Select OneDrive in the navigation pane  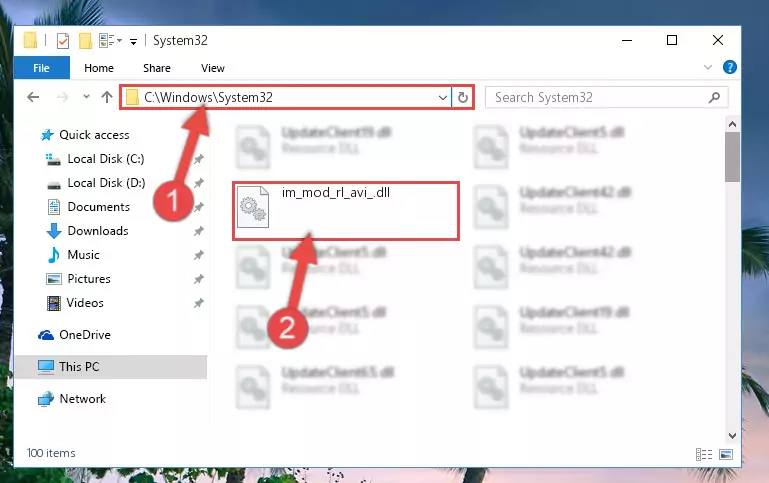click(x=85, y=335)
